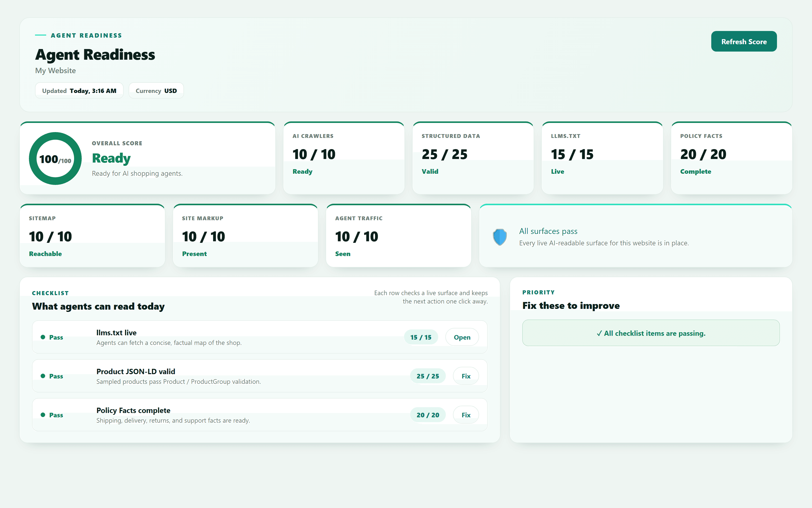The width and height of the screenshot is (812, 508).
Task: Click the llms.txt live title
Action: click(116, 333)
